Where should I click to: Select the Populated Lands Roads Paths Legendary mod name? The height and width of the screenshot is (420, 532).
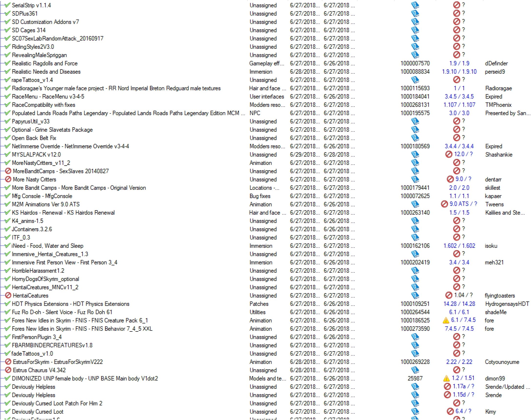[128, 113]
